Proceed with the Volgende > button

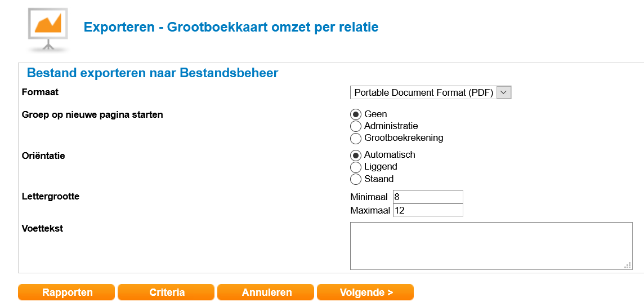(x=366, y=292)
